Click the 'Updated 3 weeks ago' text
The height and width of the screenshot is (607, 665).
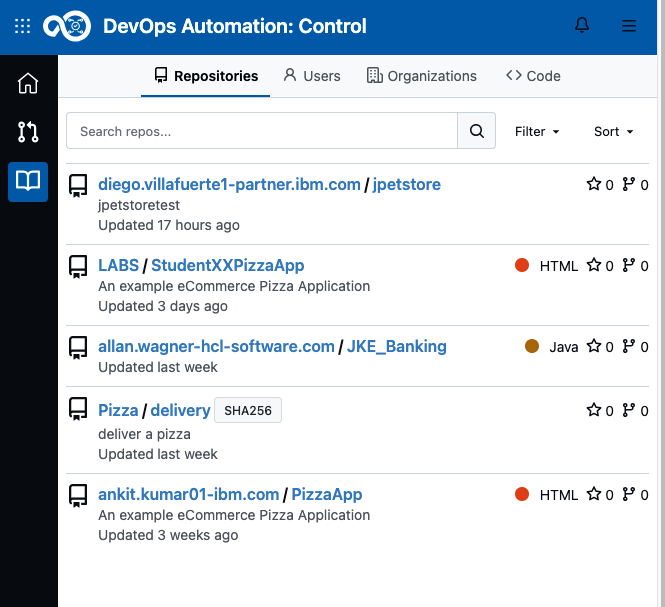tap(168, 535)
